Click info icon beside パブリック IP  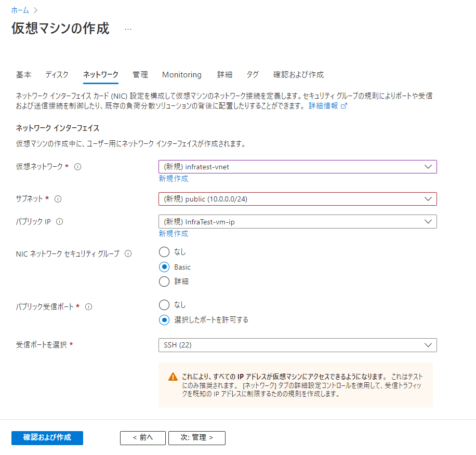[59, 222]
